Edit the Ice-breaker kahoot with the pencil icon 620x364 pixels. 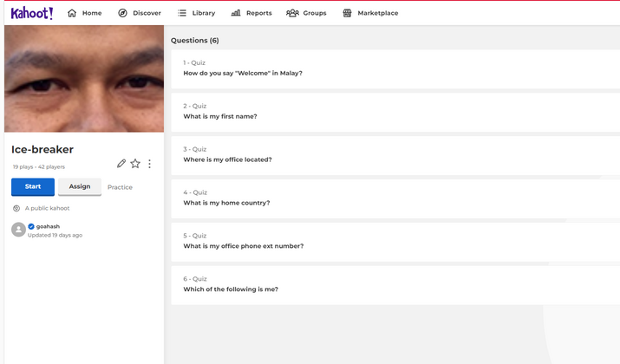(121, 164)
